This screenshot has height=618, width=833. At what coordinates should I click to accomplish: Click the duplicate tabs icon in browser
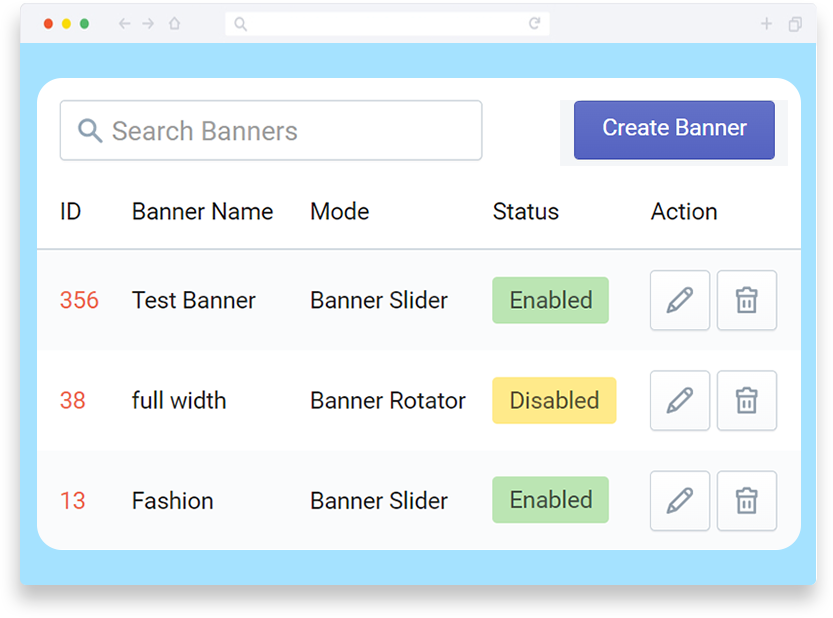pos(795,24)
